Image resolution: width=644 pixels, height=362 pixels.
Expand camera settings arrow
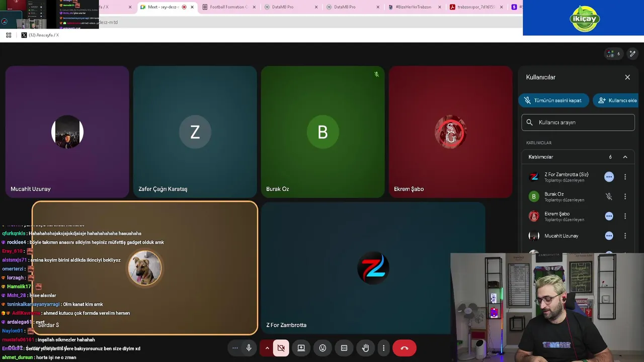(x=267, y=348)
